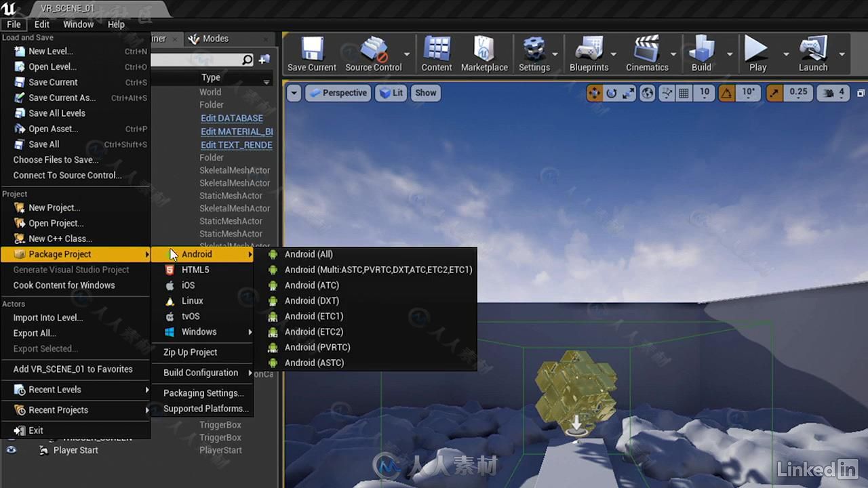Open the viewport options dropdown arrow
Image resolution: width=868 pixels, height=488 pixels.
(x=294, y=93)
